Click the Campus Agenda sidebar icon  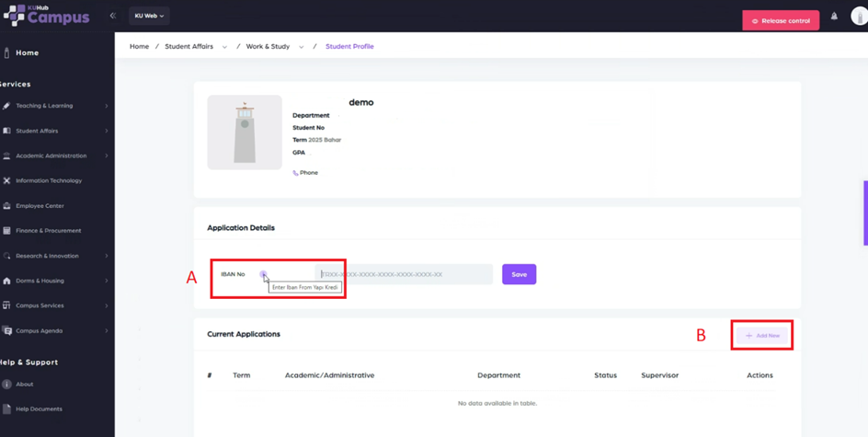pos(6,330)
